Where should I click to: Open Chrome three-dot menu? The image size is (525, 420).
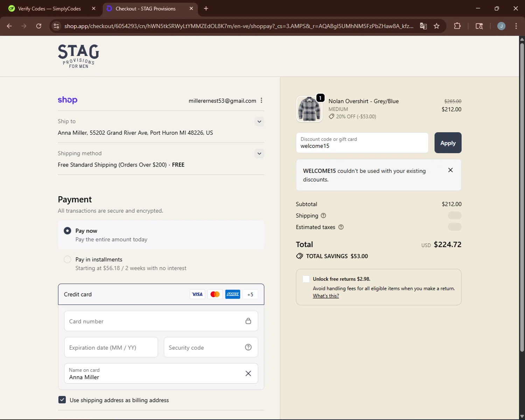(x=516, y=26)
